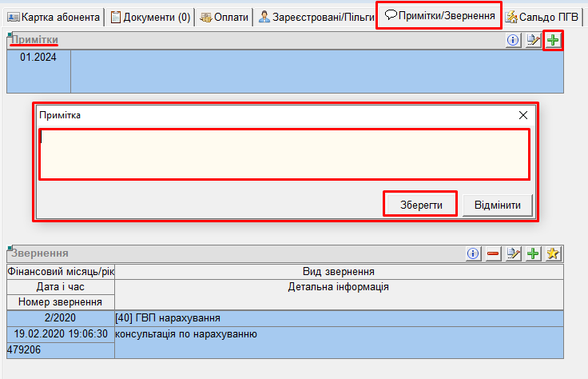Viewport: 588px width, 379px height.
Task: Click inside the Примітка text field
Action: coord(284,154)
